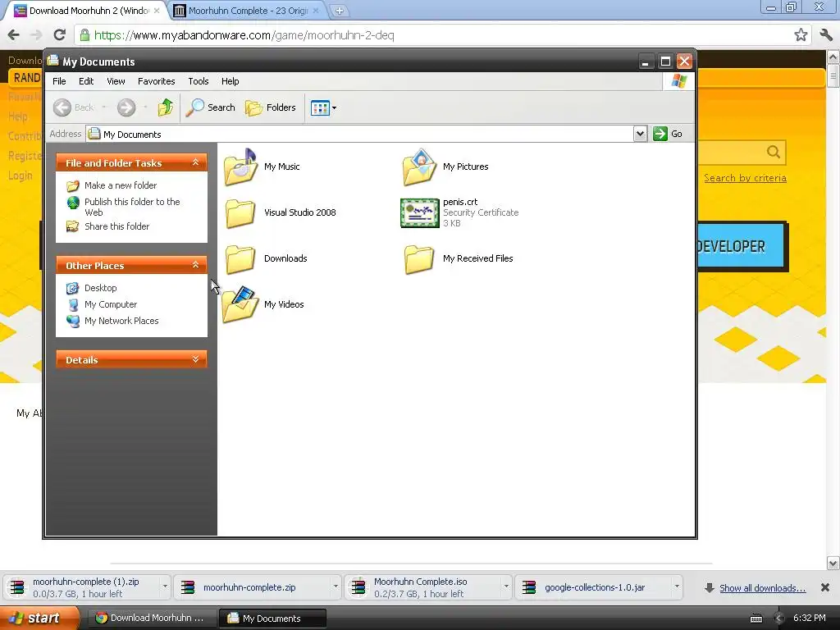840x630 pixels.
Task: Click the Forward arrow in Explorer toolbar
Action: 126,107
